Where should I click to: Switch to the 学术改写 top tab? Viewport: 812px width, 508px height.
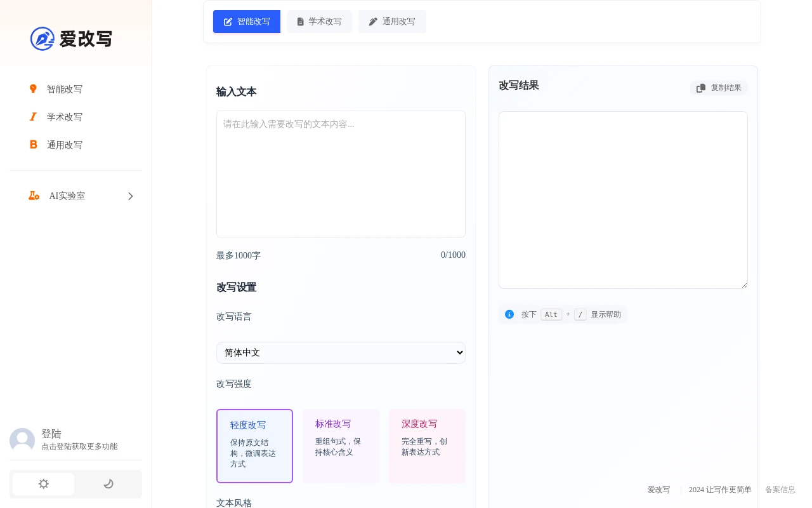[x=319, y=22]
